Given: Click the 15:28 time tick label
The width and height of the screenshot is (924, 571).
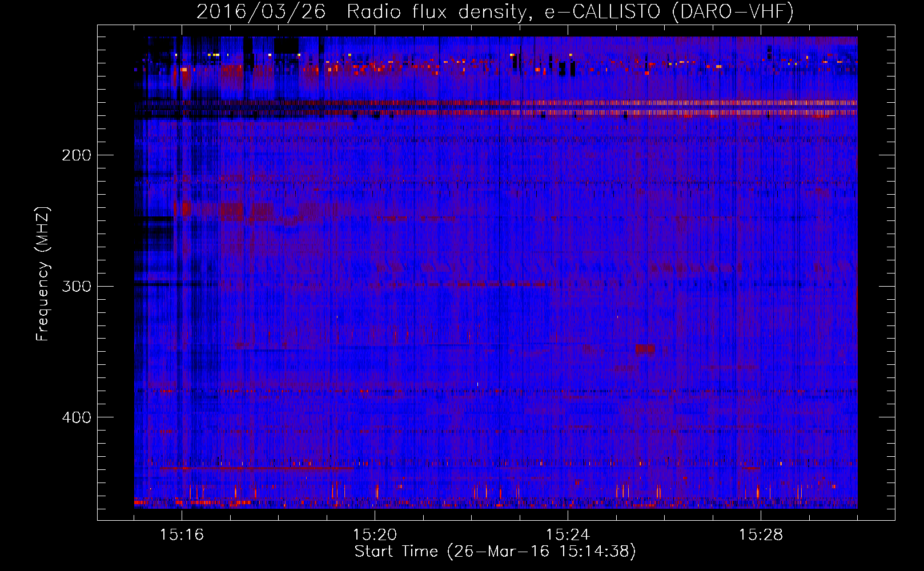Looking at the screenshot, I should (x=761, y=535).
